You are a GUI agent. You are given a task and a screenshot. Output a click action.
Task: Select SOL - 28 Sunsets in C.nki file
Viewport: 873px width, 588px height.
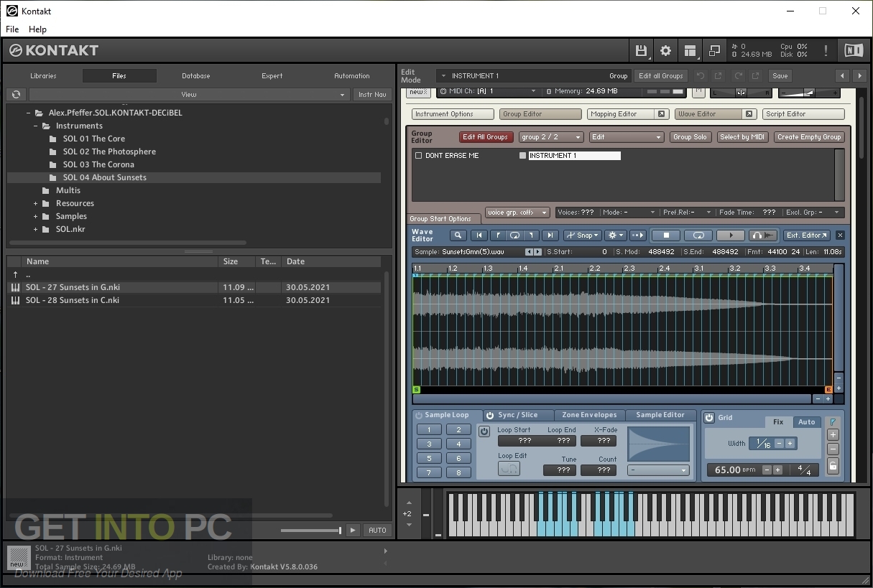pos(193,300)
